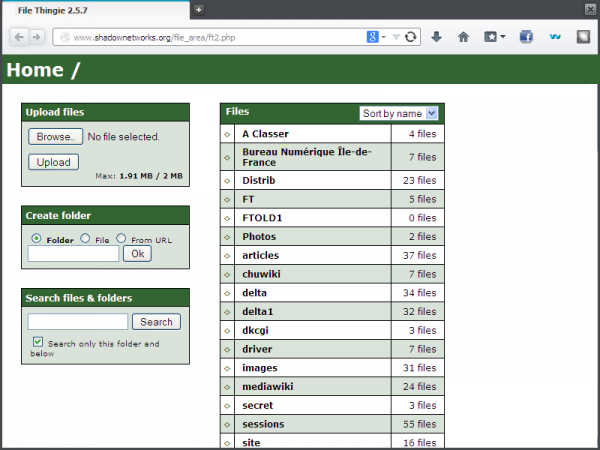Select the Folder radio button
Image resolution: width=600 pixels, height=450 pixels.
pyautogui.click(x=36, y=238)
